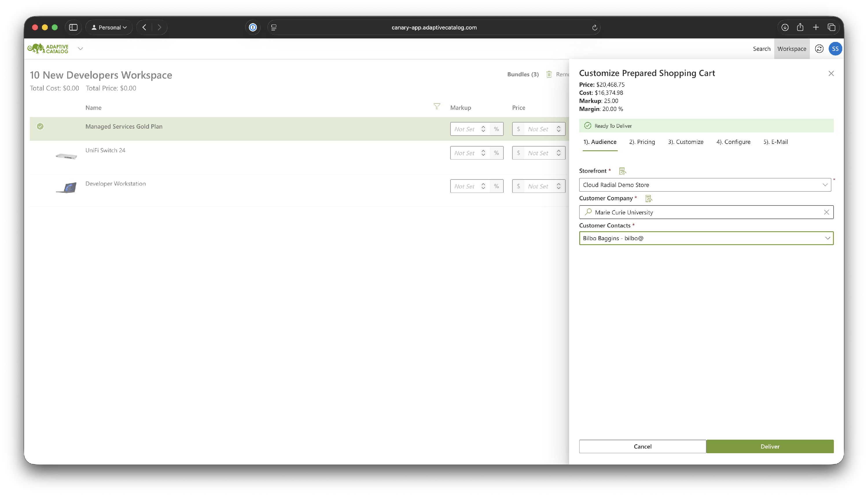Click the Storefront lookup icon

coord(622,171)
